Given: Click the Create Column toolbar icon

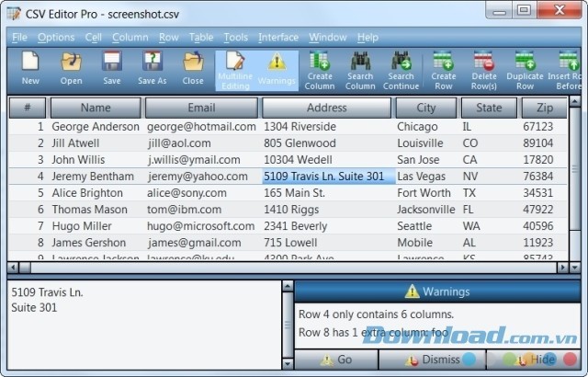Looking at the screenshot, I should [x=320, y=70].
